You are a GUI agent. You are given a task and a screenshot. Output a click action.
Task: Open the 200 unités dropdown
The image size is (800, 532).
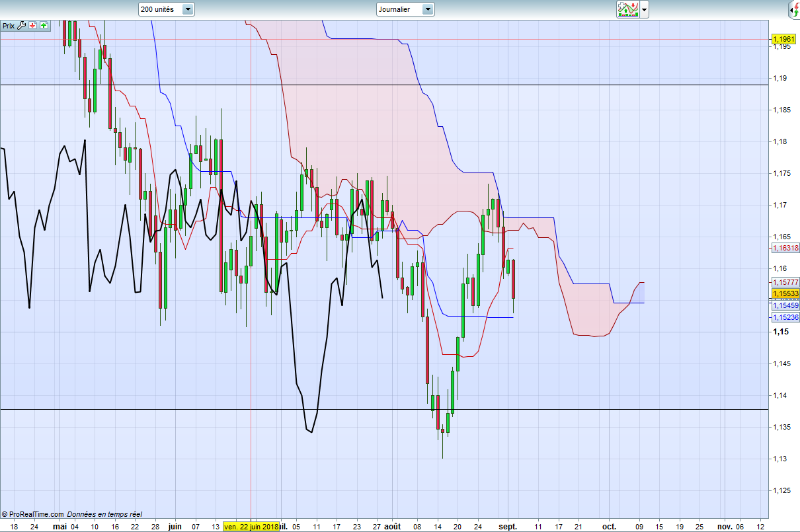pyautogui.click(x=167, y=9)
